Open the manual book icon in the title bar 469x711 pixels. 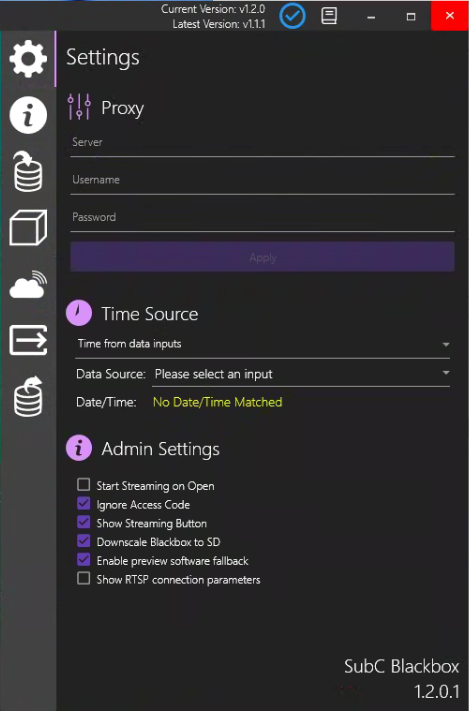click(x=329, y=16)
